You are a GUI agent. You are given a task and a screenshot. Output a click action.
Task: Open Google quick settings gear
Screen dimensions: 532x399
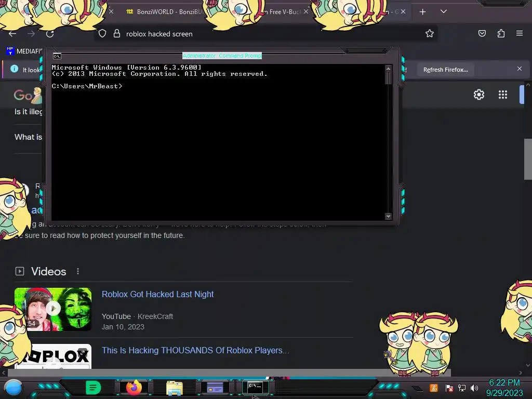pyautogui.click(x=478, y=95)
